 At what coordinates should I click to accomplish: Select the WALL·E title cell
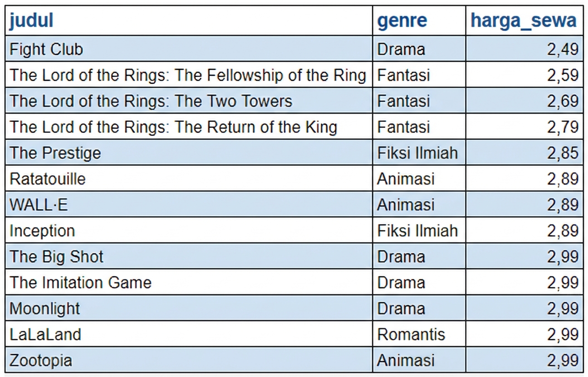(39, 204)
